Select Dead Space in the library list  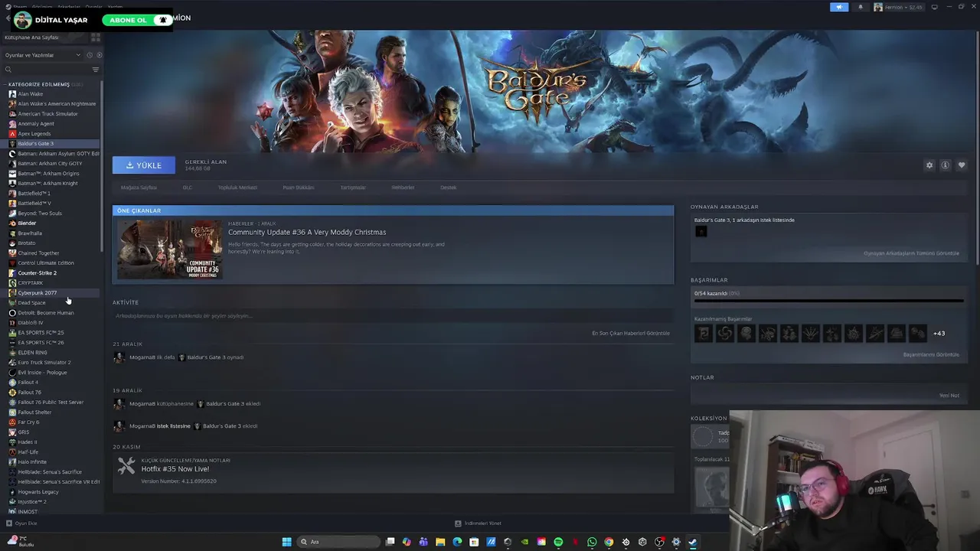pyautogui.click(x=31, y=303)
